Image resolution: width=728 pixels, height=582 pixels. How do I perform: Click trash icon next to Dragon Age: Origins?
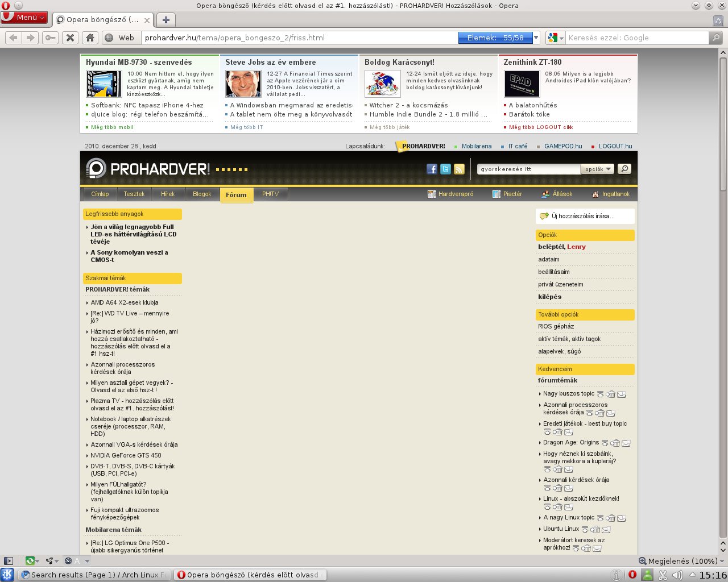[615, 443]
